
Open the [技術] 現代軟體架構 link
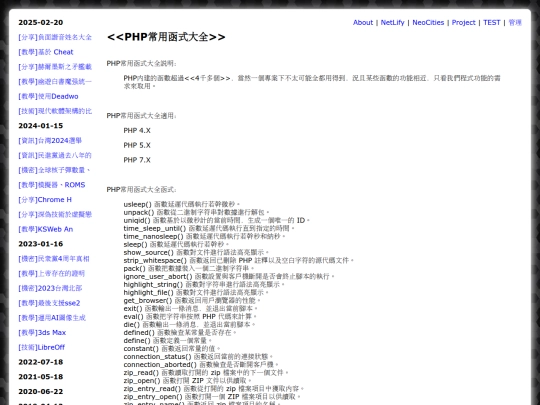(x=55, y=111)
